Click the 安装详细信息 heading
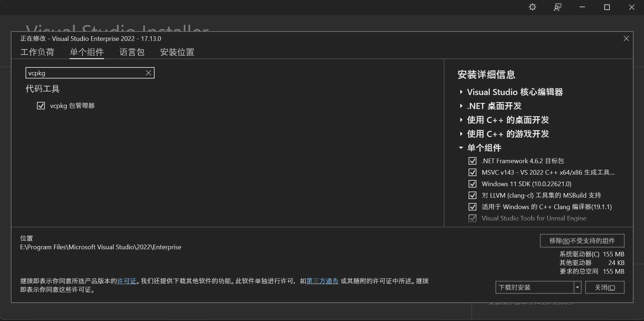The height and width of the screenshot is (321, 644). (486, 75)
